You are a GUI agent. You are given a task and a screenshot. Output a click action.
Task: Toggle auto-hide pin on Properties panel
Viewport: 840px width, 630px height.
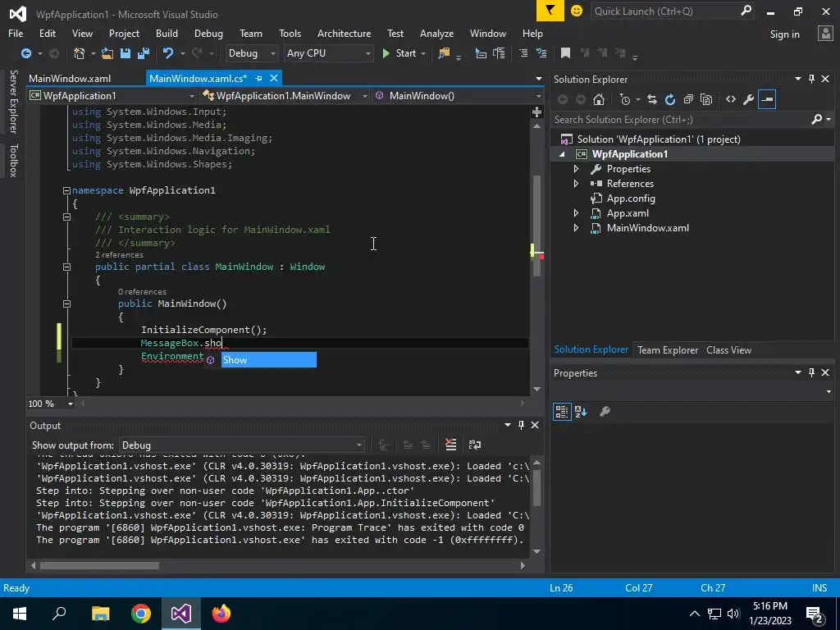tap(811, 372)
